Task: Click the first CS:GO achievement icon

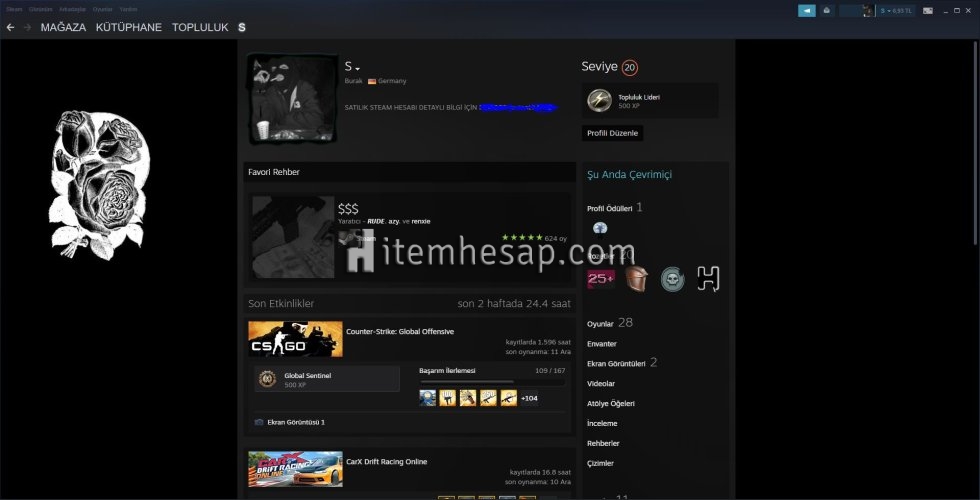Action: [x=428, y=398]
